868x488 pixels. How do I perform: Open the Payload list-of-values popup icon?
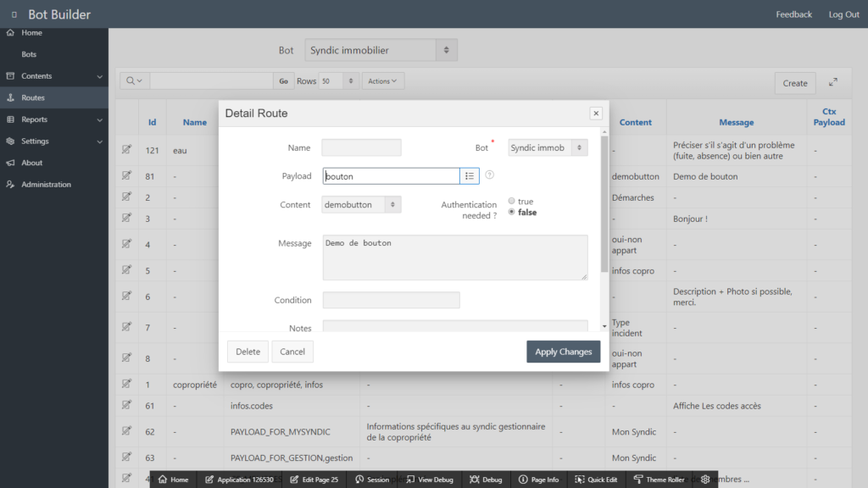tap(470, 176)
